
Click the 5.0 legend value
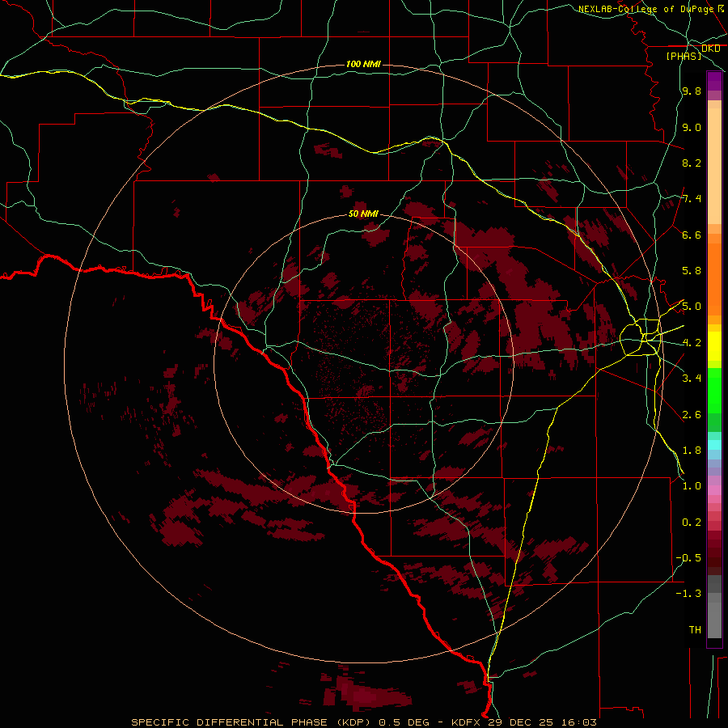(692, 307)
